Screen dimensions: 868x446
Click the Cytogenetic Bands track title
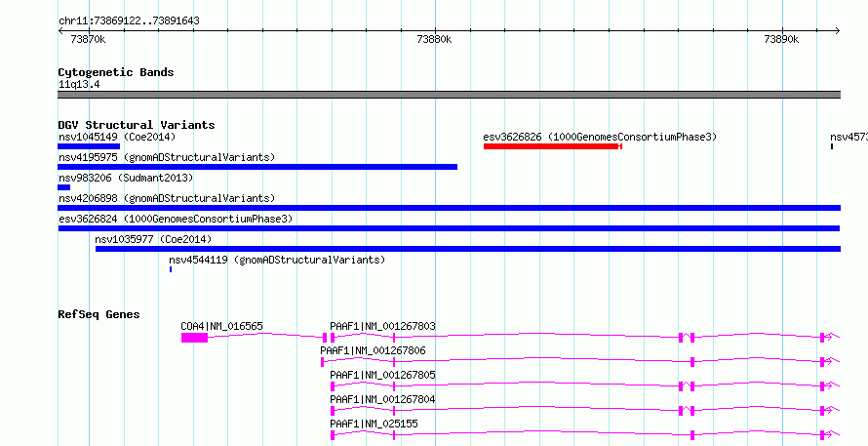tap(116, 72)
